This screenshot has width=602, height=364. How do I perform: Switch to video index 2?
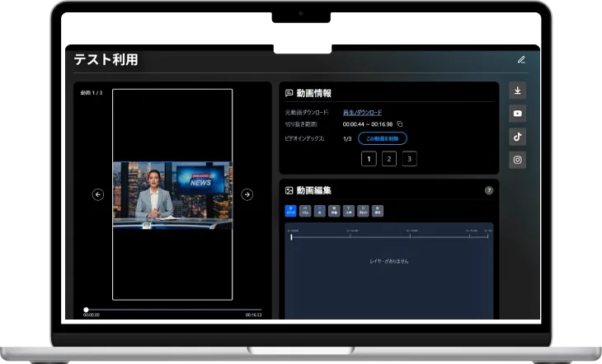coord(389,159)
